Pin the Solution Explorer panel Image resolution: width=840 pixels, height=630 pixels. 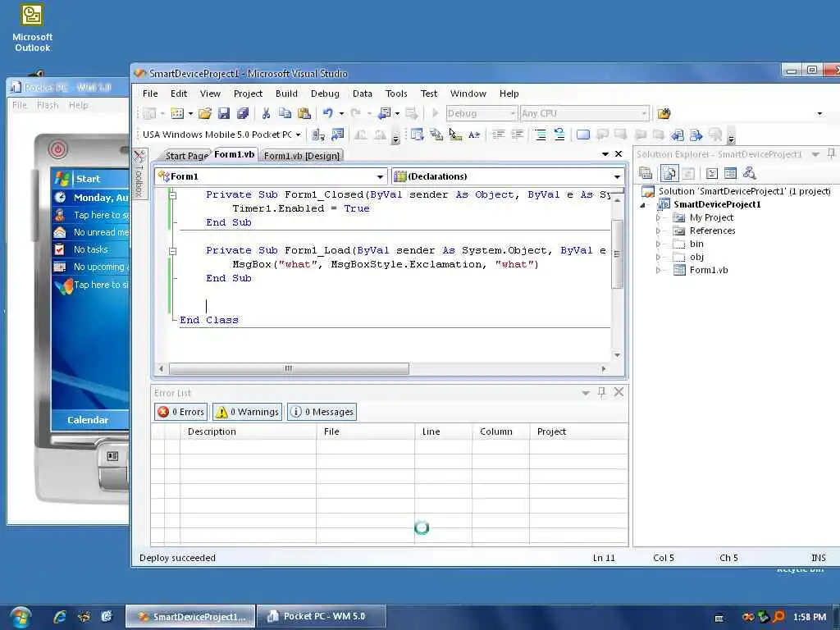click(x=831, y=153)
